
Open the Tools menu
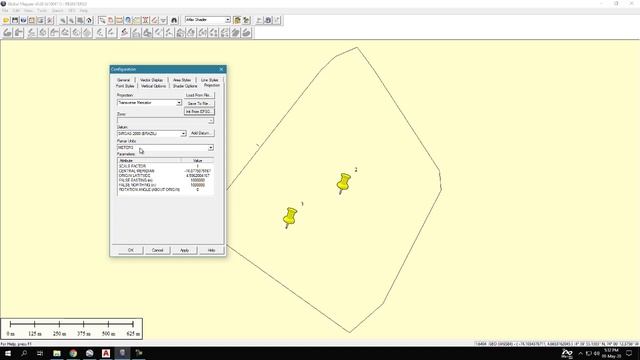42,10
